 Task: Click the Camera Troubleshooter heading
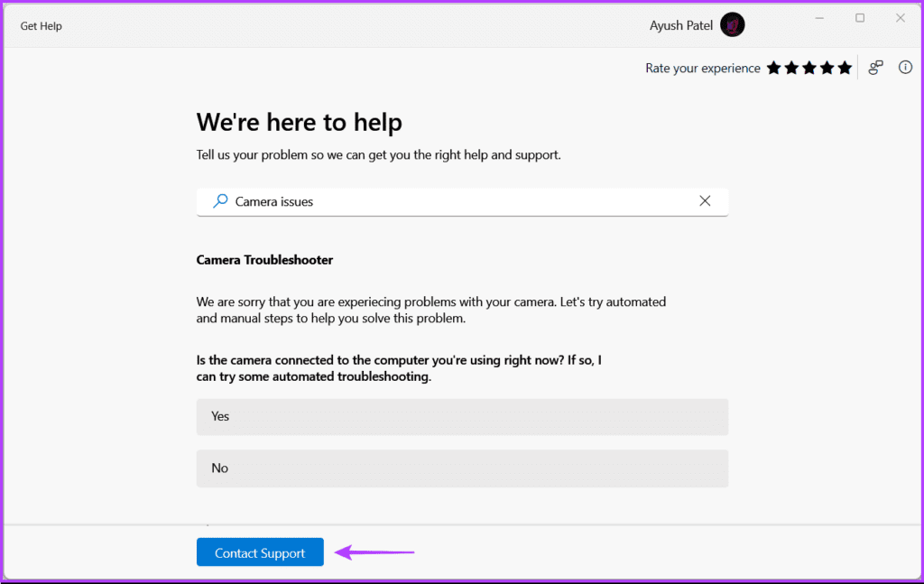tap(264, 260)
